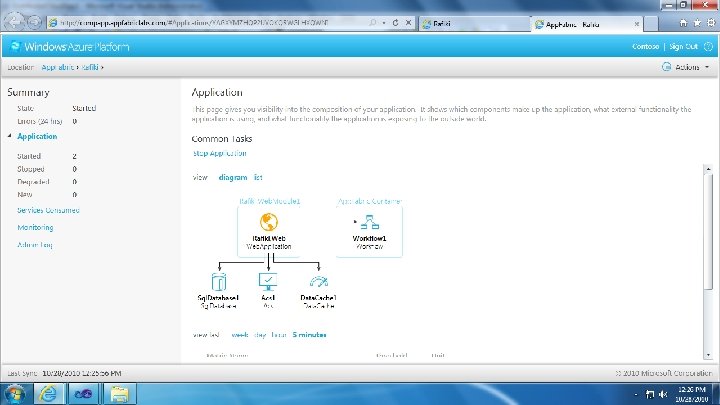Show metrics for last hour
The width and height of the screenshot is (720, 405).
point(279,335)
